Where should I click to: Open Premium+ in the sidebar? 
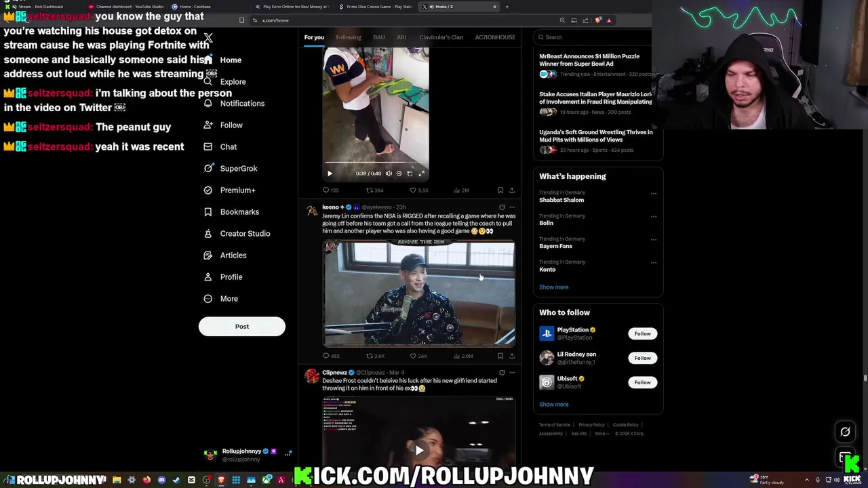(230, 190)
